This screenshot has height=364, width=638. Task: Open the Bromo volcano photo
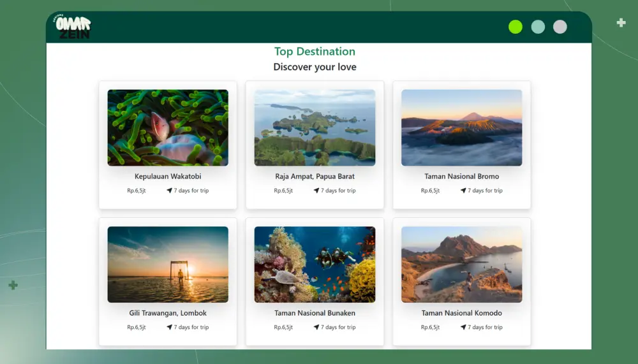click(461, 127)
